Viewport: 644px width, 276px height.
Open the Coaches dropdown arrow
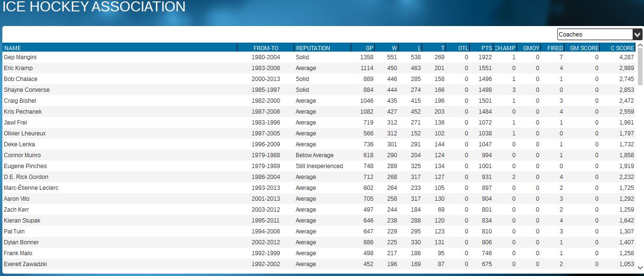tap(637, 35)
